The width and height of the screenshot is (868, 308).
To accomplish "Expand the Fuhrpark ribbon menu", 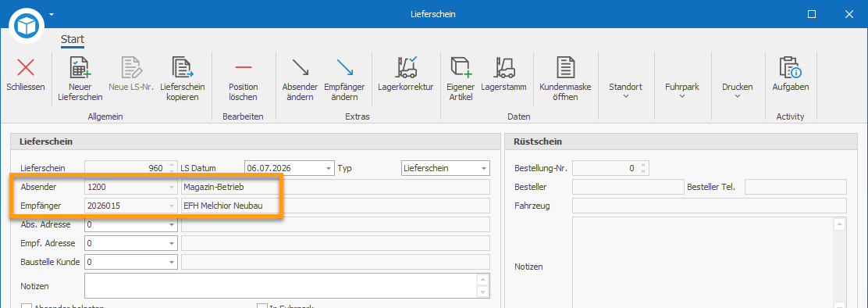I will (682, 91).
